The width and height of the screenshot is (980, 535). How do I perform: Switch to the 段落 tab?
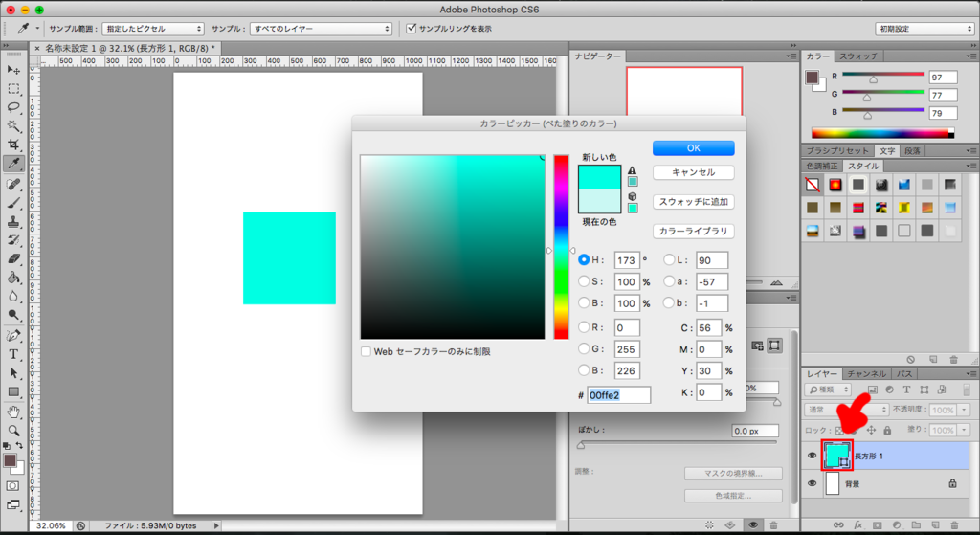(x=912, y=150)
